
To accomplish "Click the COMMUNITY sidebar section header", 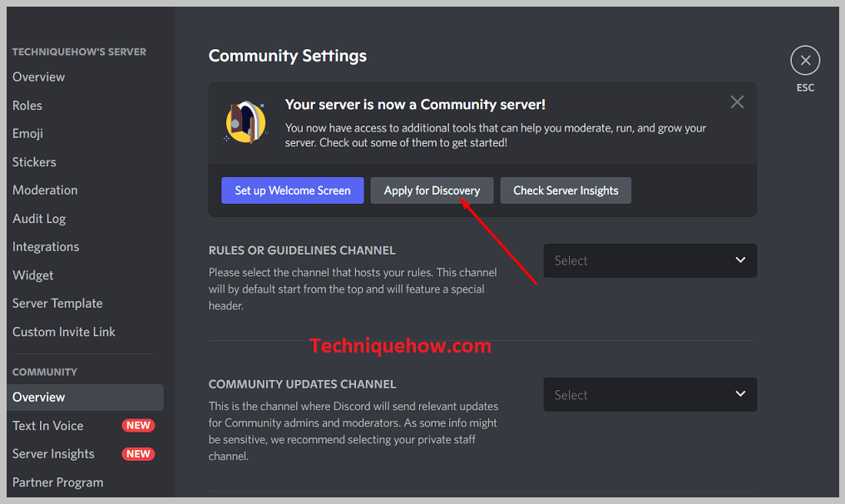I will click(x=45, y=372).
